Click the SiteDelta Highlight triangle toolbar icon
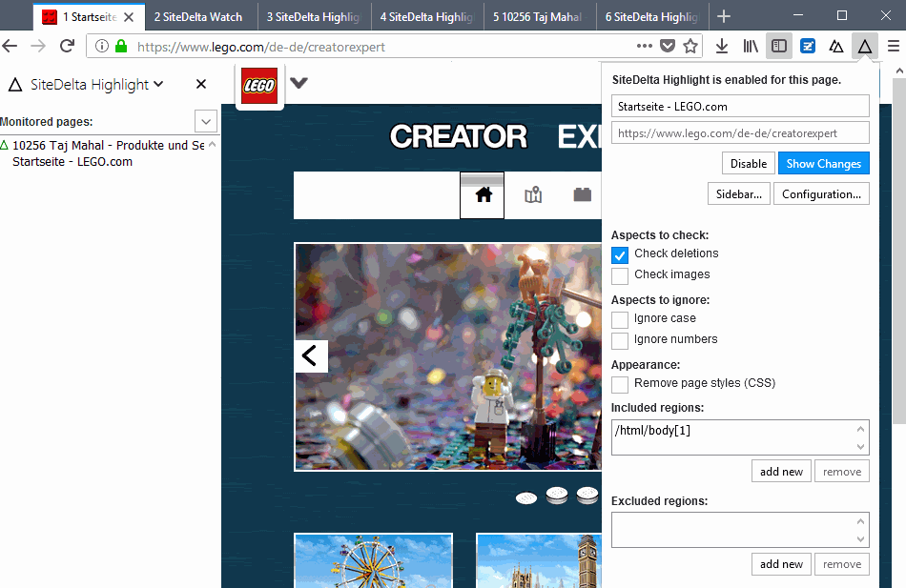Image resolution: width=906 pixels, height=588 pixels. pos(865,45)
